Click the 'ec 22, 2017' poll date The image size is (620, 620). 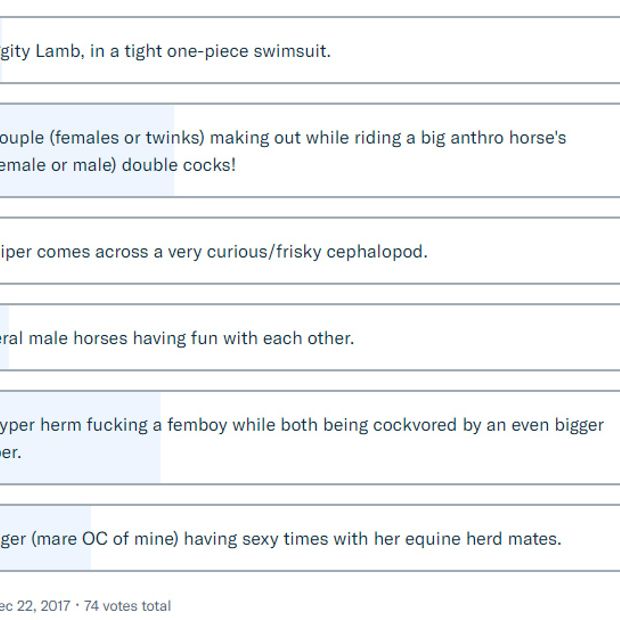tap(34, 605)
